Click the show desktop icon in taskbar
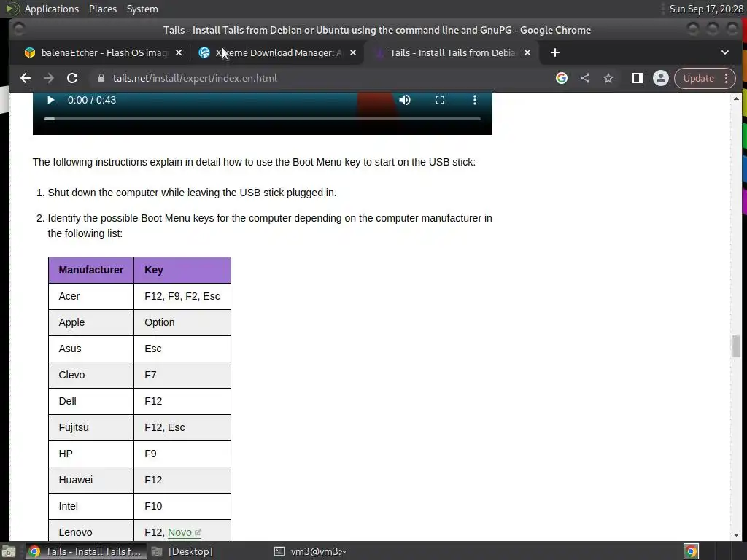Viewport: 747px width, 560px height. (x=9, y=551)
